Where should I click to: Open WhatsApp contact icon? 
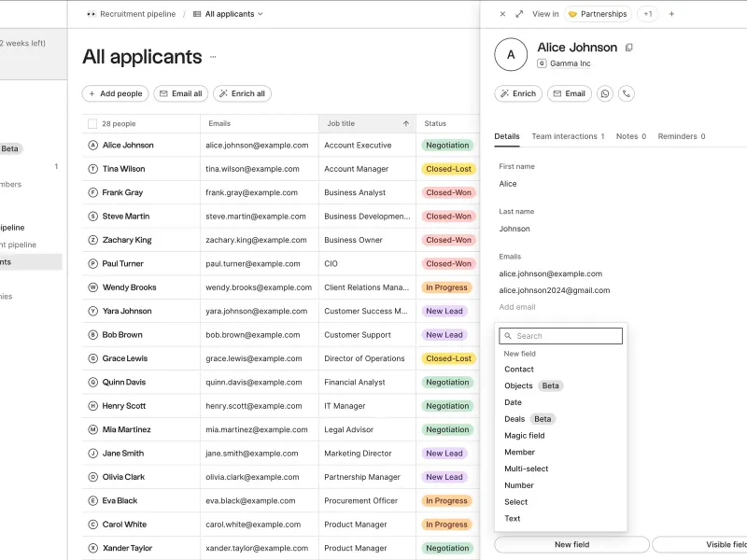(x=605, y=94)
